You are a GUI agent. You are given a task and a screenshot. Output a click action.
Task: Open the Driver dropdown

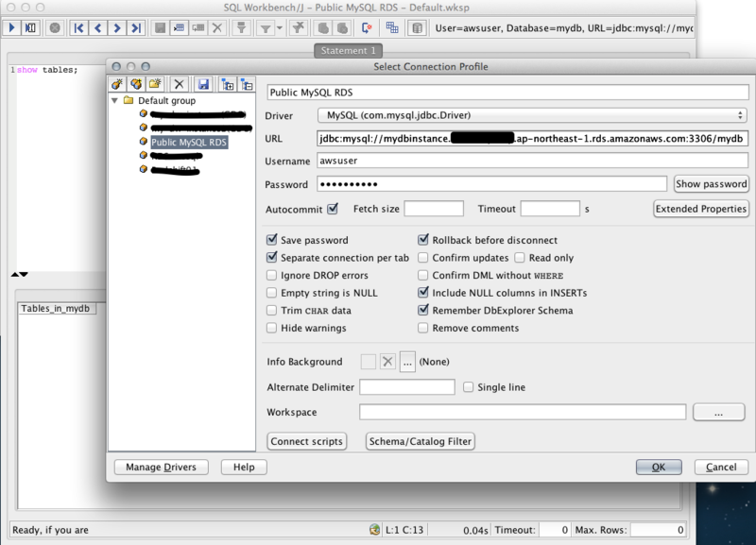tap(532, 115)
